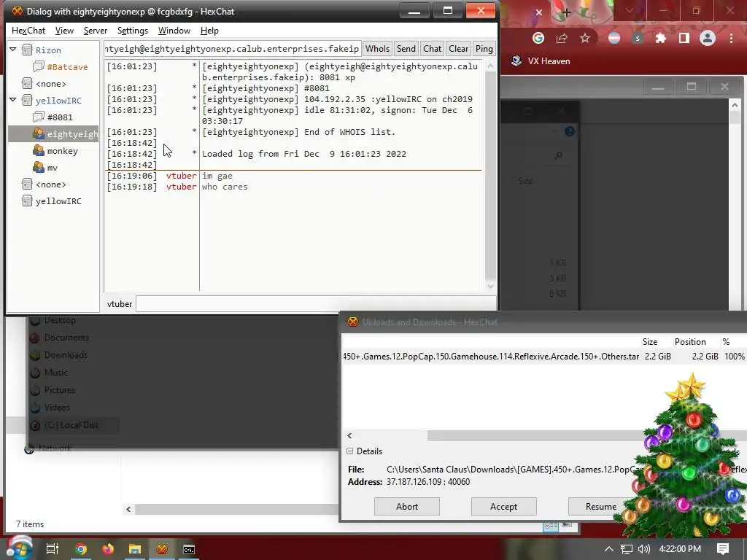
Task: Open the Windows Start menu
Action: (x=20, y=549)
